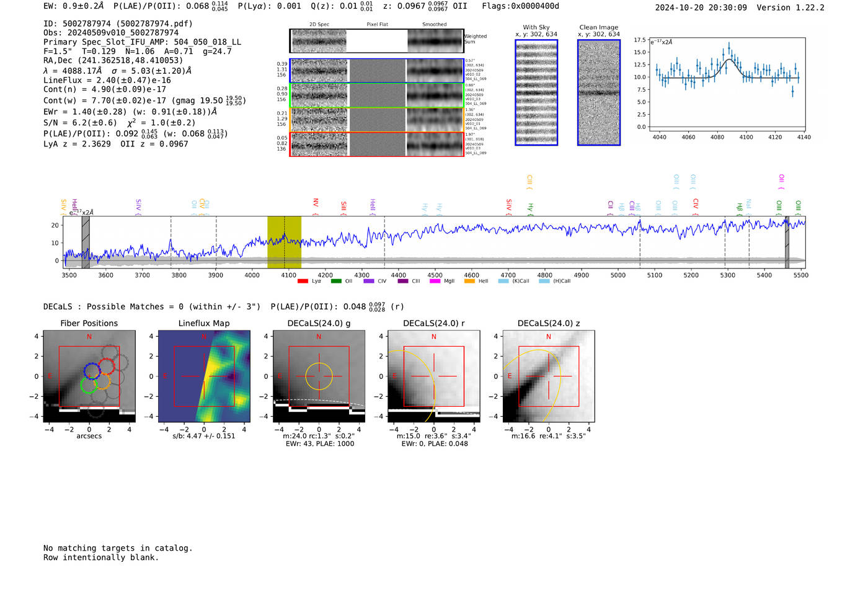Click the orange CIII line label above spectrum
The image size is (868, 591).
click(529, 181)
